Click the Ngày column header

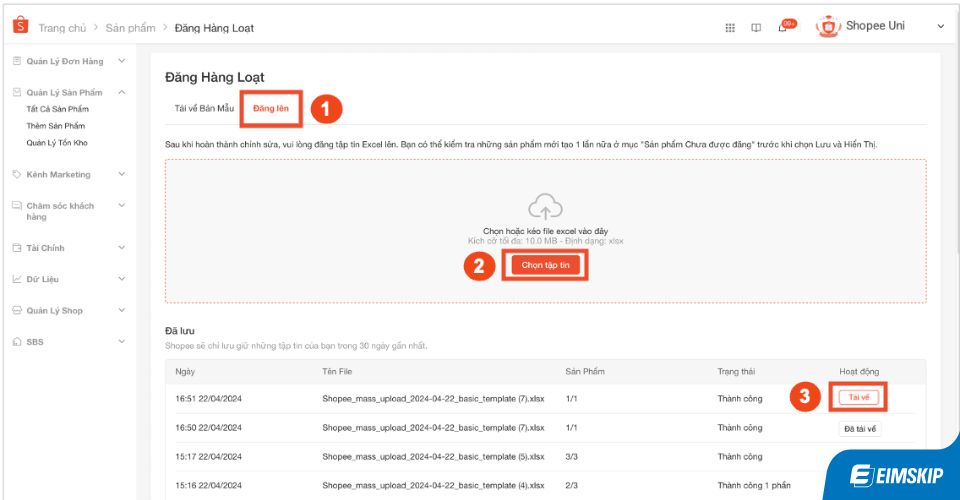pyautogui.click(x=185, y=371)
